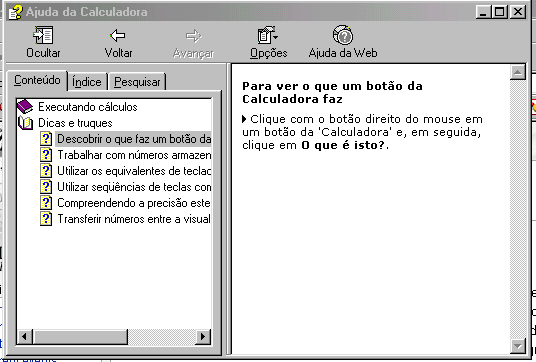536x362 pixels.
Task: Switch to the Índice tab
Action: pyautogui.click(x=87, y=82)
